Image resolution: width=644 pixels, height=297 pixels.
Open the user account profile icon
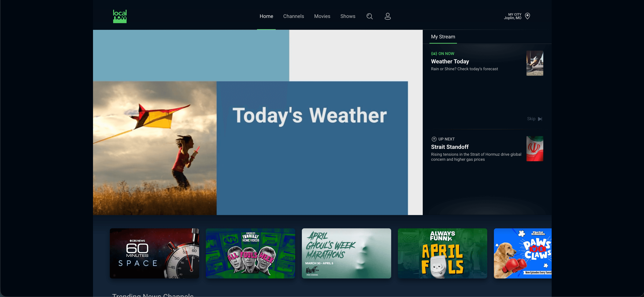click(387, 16)
